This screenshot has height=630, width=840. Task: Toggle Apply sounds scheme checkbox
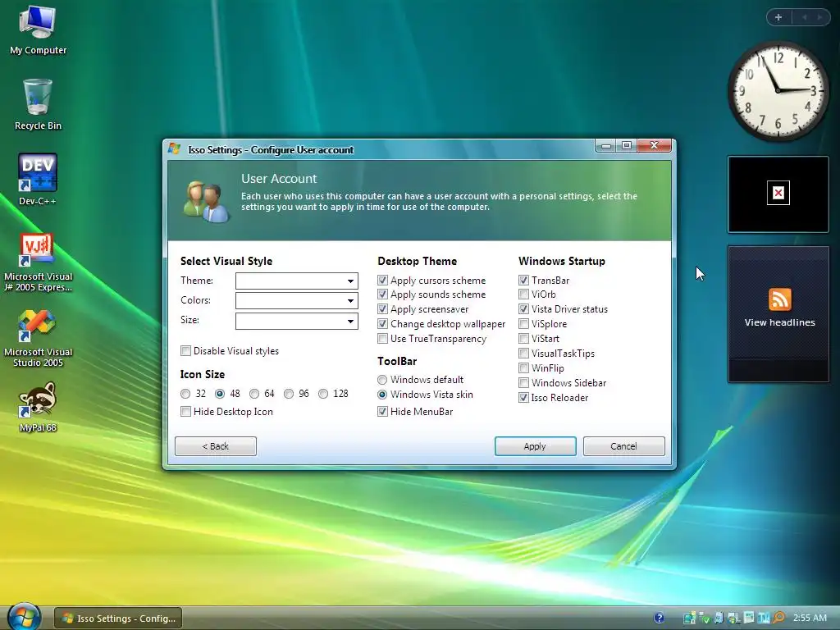click(x=382, y=294)
